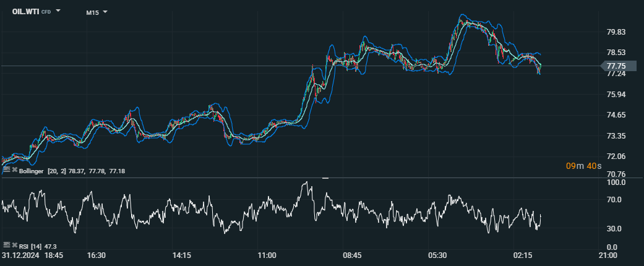Click the 70.76 price axis label
644x266 pixels.
coord(616,174)
